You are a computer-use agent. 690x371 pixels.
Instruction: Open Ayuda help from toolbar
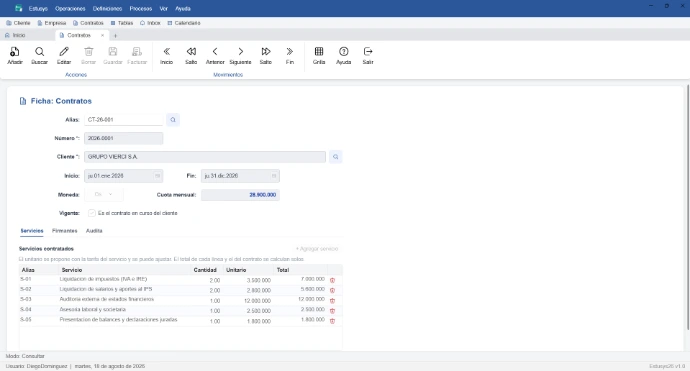click(x=344, y=55)
